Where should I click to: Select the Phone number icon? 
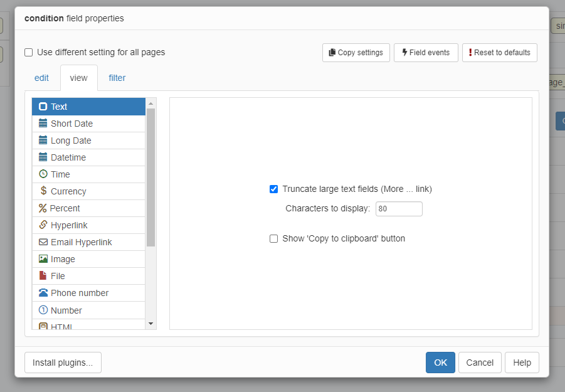(43, 293)
